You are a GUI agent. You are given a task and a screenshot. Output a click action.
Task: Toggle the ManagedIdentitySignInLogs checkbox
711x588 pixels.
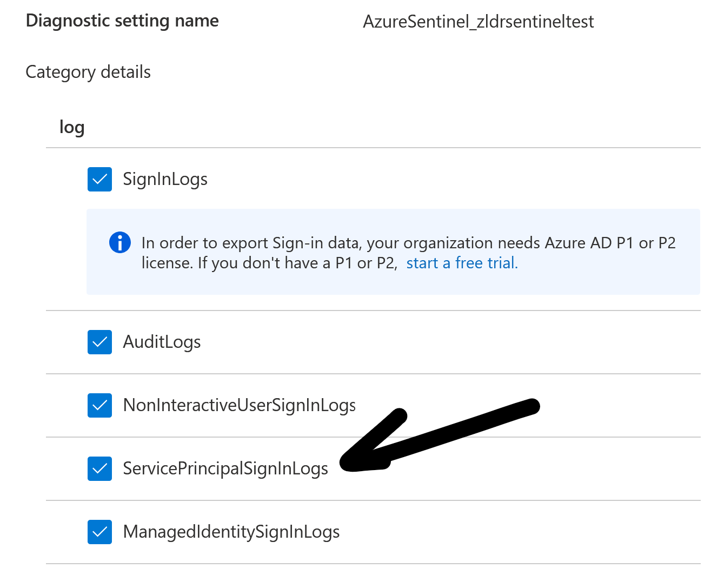(99, 532)
